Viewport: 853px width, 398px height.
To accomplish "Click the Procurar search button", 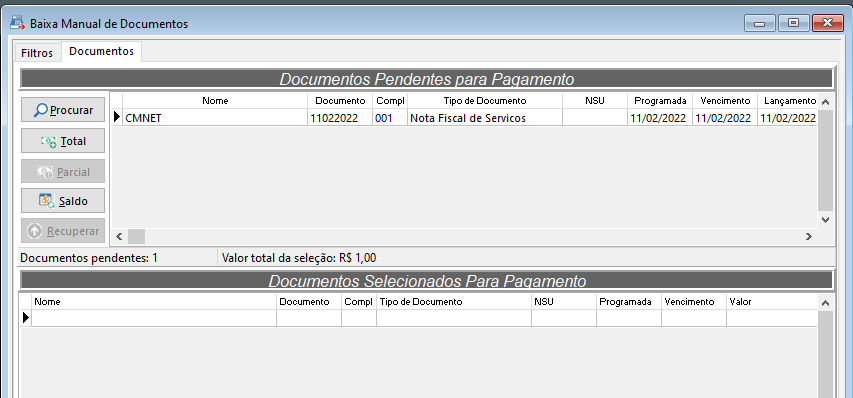I will pyautogui.click(x=63, y=110).
